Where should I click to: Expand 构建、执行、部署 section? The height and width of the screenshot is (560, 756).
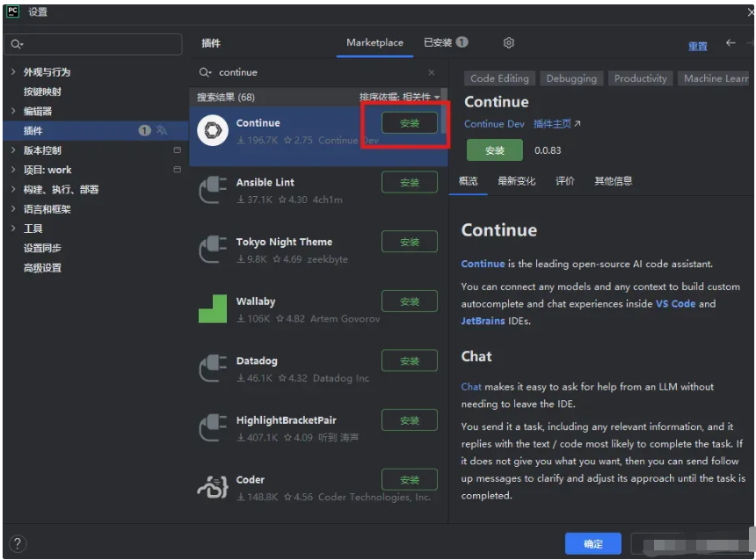click(13, 189)
